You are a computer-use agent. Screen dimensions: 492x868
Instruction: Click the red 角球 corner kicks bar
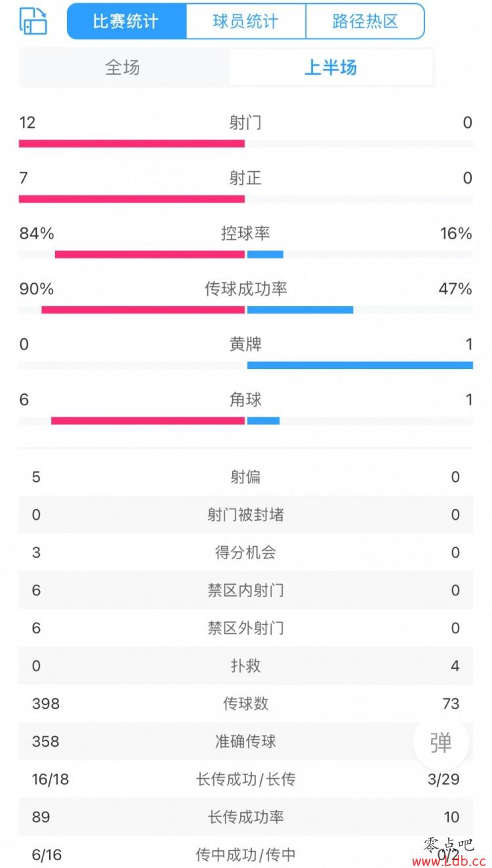click(x=148, y=420)
